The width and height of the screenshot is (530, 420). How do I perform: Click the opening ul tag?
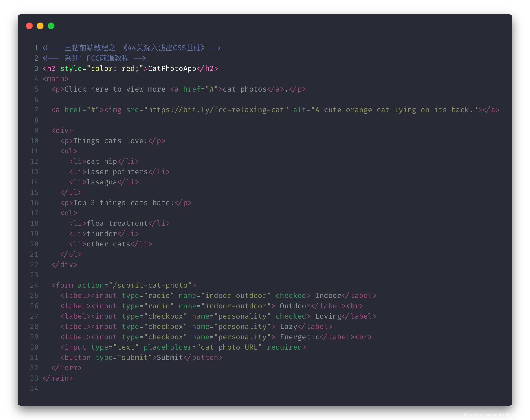69,151
